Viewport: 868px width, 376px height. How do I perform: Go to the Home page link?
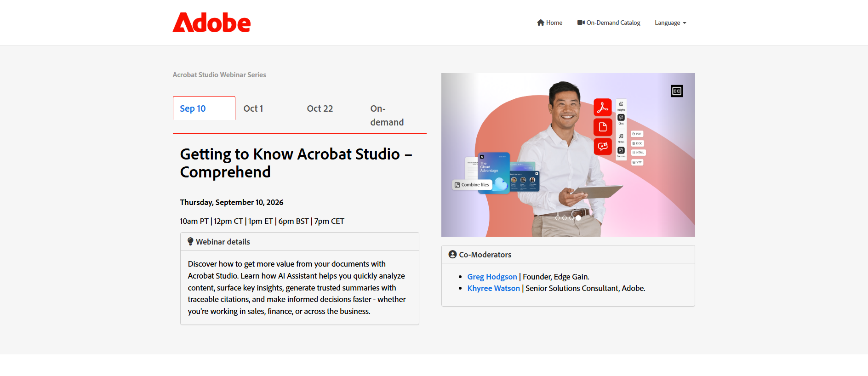(x=549, y=23)
